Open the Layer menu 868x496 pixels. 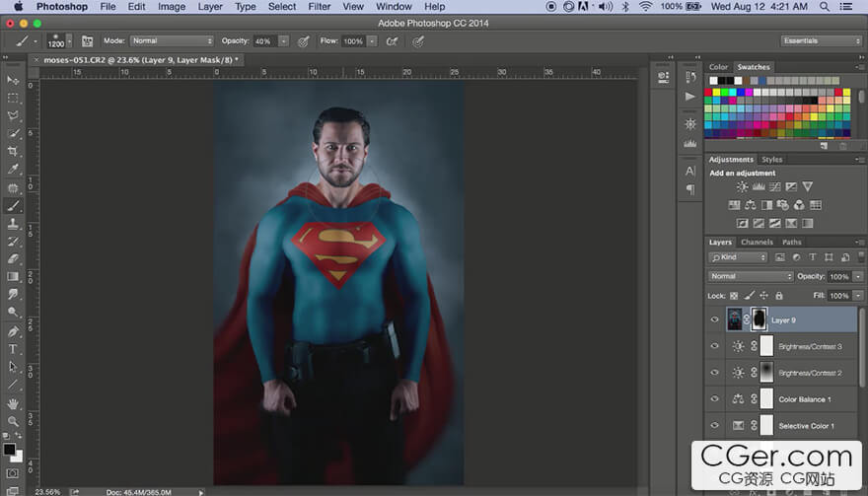[x=210, y=7]
